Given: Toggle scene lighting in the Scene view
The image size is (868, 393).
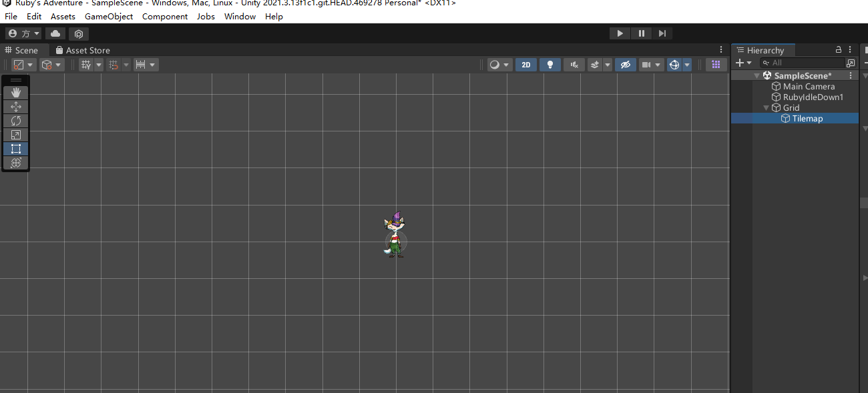Looking at the screenshot, I should [x=550, y=64].
